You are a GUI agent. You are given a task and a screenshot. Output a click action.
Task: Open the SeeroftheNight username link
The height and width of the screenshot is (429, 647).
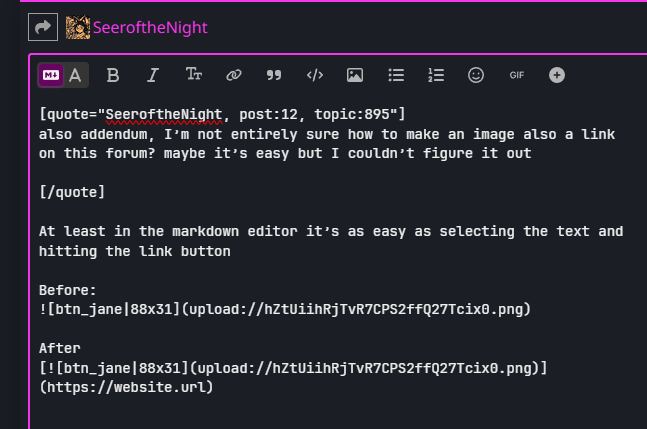150,27
